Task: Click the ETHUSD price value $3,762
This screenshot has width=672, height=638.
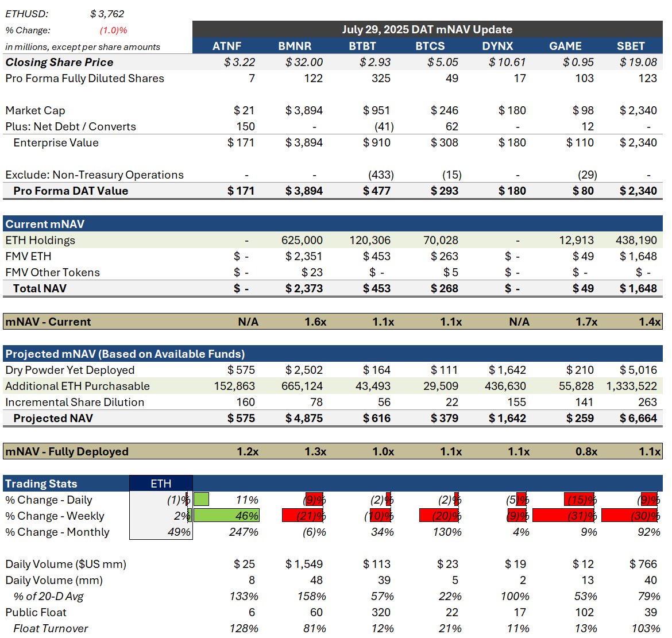Action: [x=107, y=14]
